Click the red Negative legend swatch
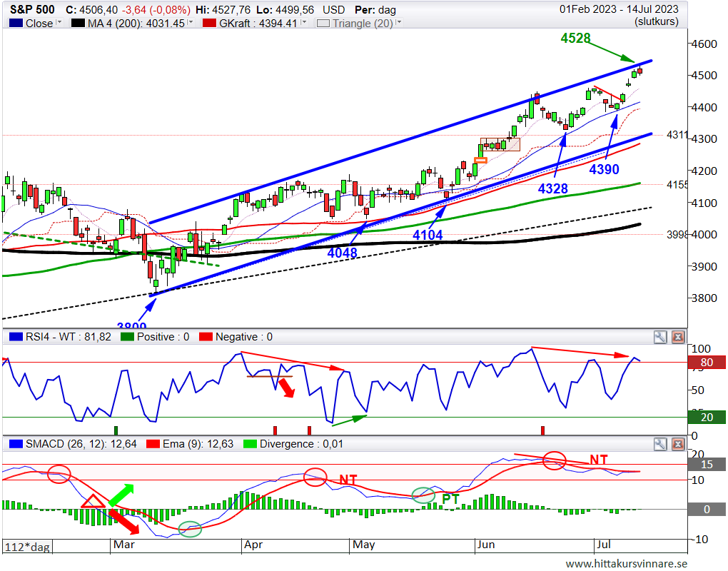728x571 pixels. click(x=206, y=337)
